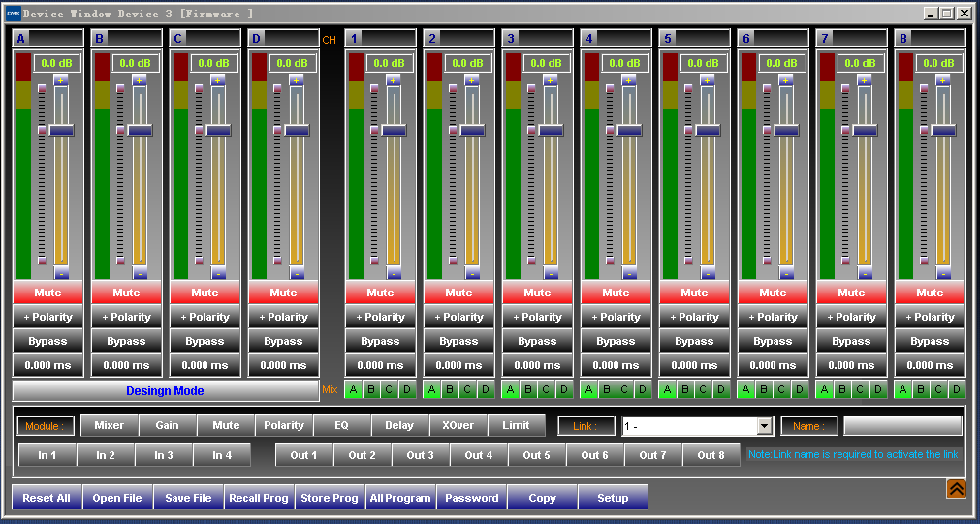Click the channel A gain fader handle
This screenshot has width=980, height=524.
[61, 130]
